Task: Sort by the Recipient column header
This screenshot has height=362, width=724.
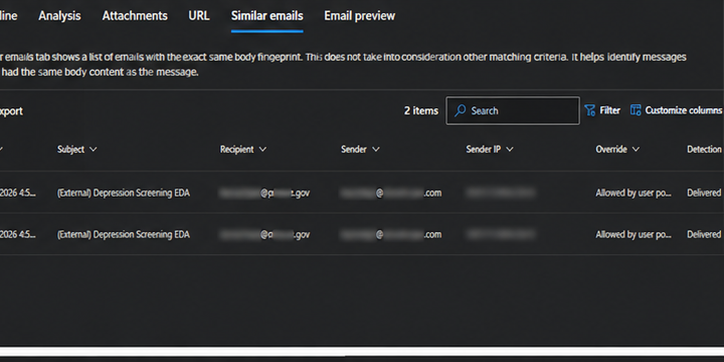Action: 237,149
